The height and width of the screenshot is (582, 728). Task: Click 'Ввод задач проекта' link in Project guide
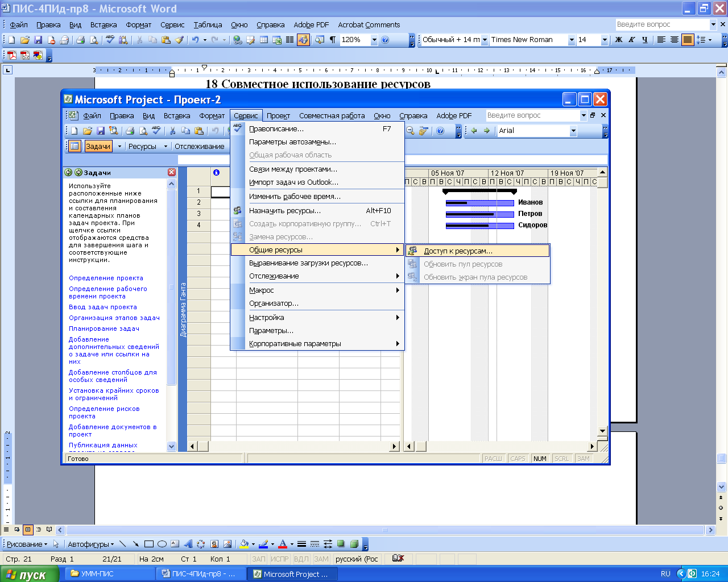coord(103,307)
